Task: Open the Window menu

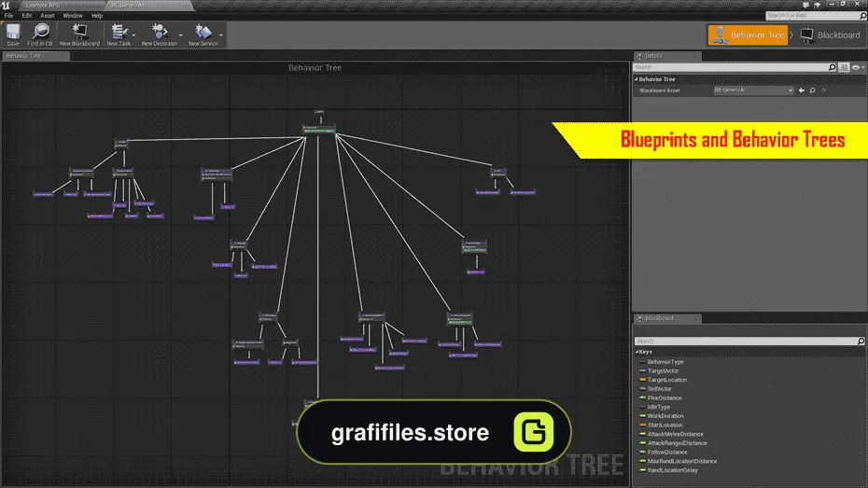Action: [x=73, y=16]
